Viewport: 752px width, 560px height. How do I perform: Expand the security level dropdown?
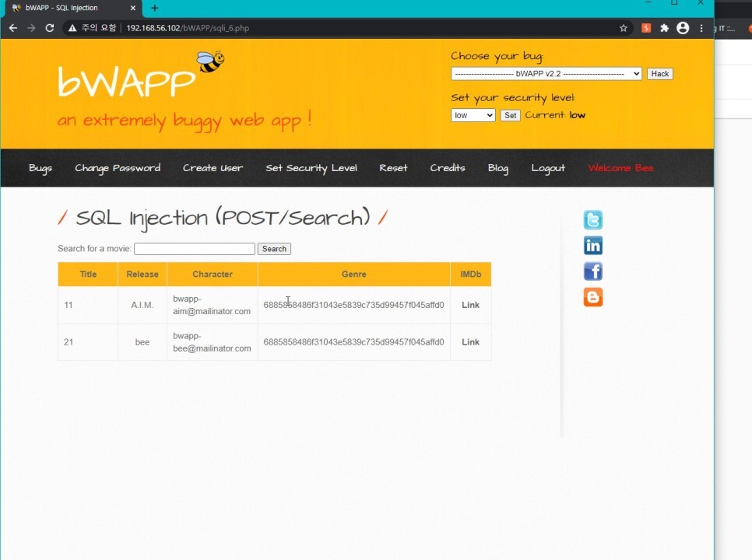click(x=473, y=115)
